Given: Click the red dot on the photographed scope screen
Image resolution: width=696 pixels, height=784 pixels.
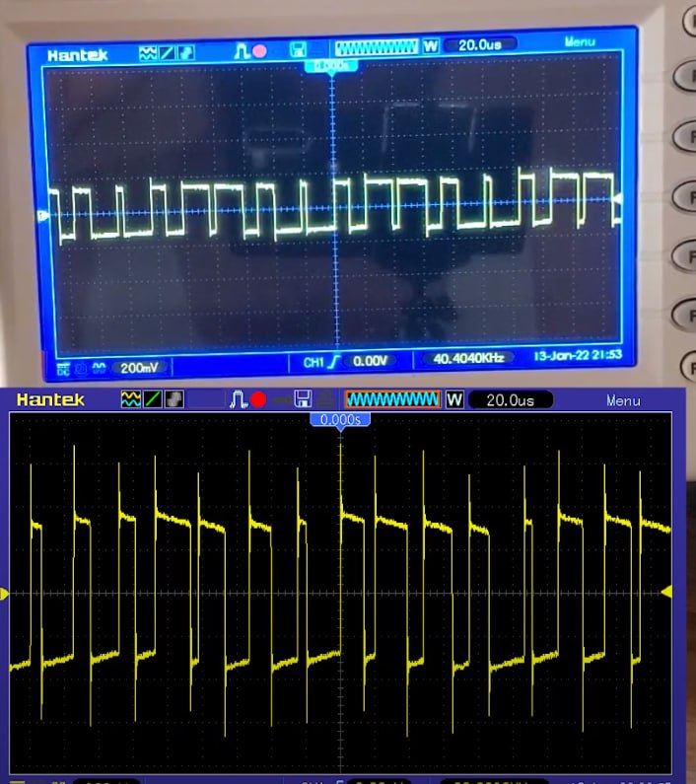Looking at the screenshot, I should coord(260,49).
